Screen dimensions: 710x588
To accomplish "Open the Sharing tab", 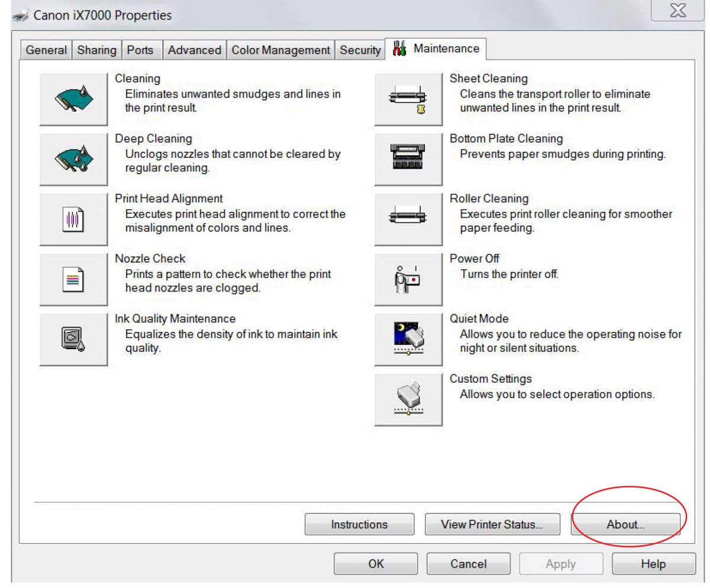I will pos(96,50).
